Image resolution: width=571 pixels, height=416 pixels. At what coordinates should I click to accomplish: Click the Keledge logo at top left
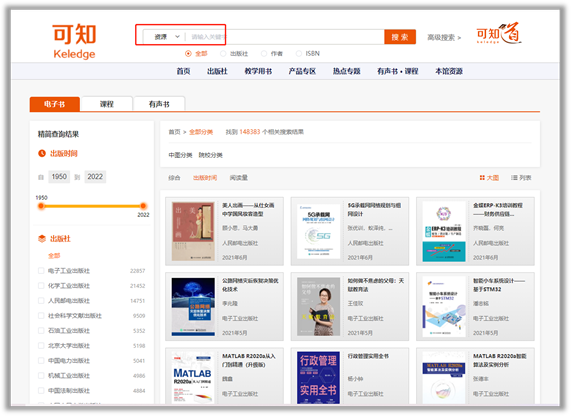[x=74, y=41]
